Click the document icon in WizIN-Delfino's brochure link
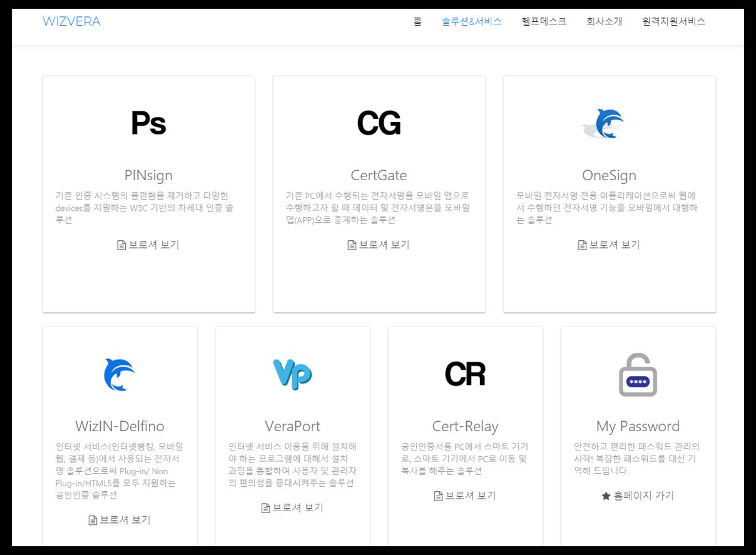This screenshot has width=756, height=555. (93, 521)
